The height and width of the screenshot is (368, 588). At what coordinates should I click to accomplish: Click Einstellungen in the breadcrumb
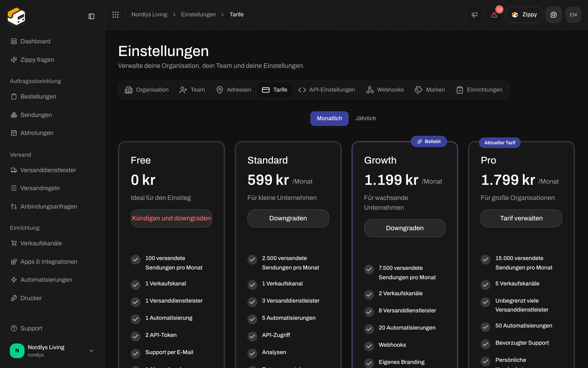pos(198,15)
